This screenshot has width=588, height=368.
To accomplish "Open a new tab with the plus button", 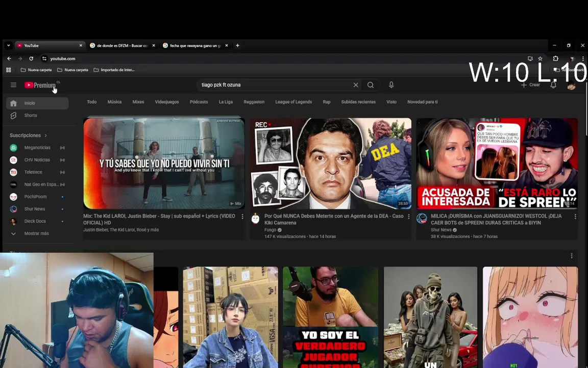I will pos(237,45).
